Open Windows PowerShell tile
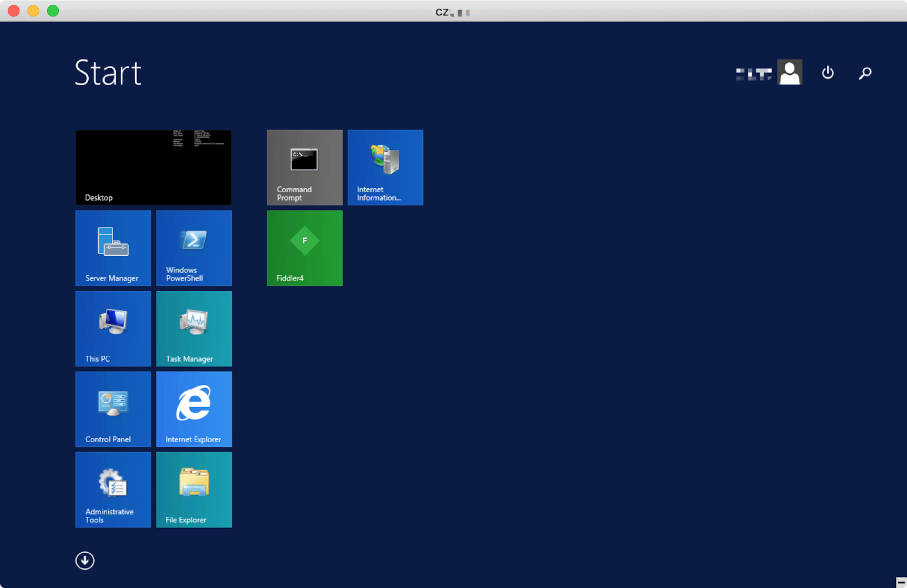The image size is (907, 588). click(194, 248)
